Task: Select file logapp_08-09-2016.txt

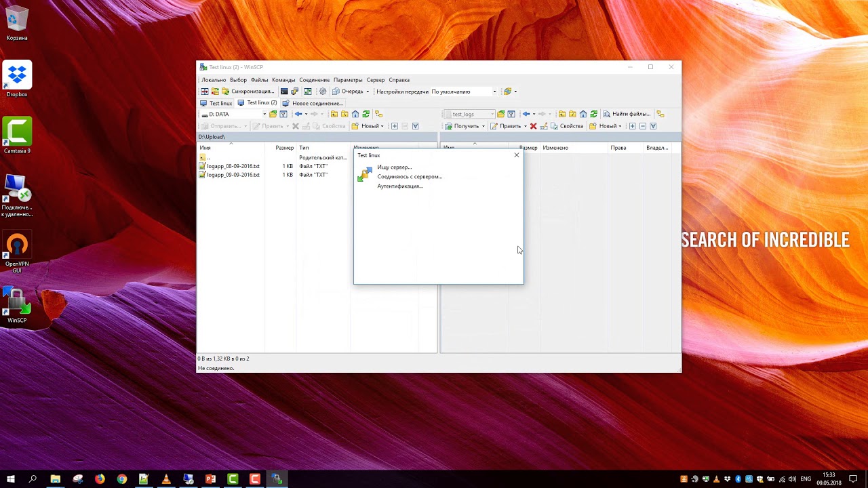Action: point(229,166)
